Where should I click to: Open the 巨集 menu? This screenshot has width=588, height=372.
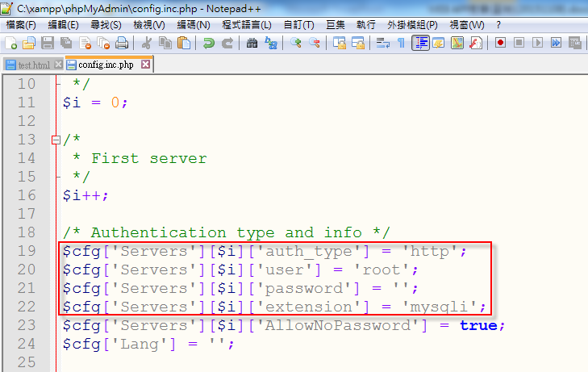pyautogui.click(x=336, y=25)
